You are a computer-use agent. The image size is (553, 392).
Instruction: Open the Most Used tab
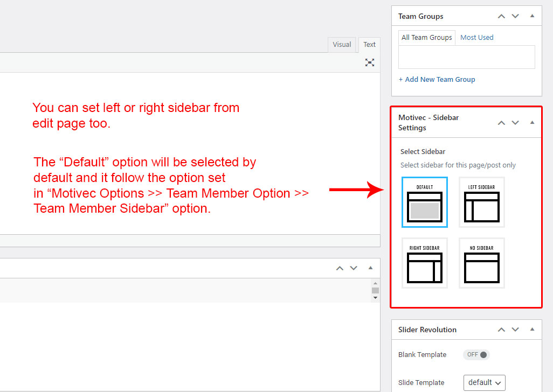click(x=476, y=38)
